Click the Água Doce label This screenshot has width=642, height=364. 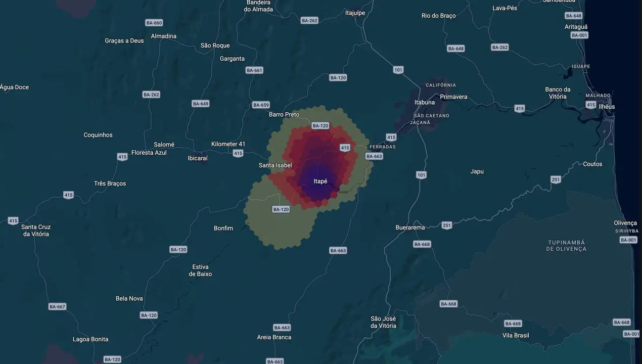click(x=14, y=87)
